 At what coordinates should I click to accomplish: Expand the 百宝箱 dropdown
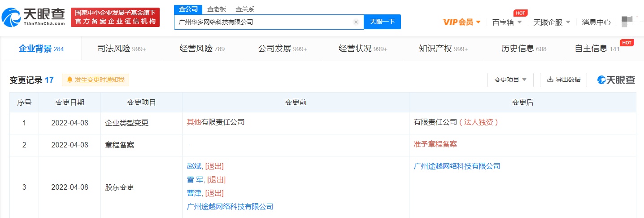pos(507,22)
